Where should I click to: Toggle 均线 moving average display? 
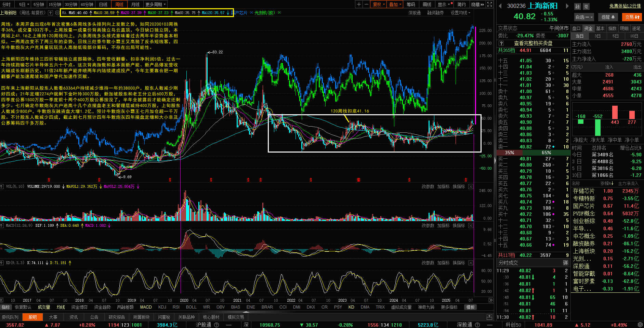click(x=61, y=307)
